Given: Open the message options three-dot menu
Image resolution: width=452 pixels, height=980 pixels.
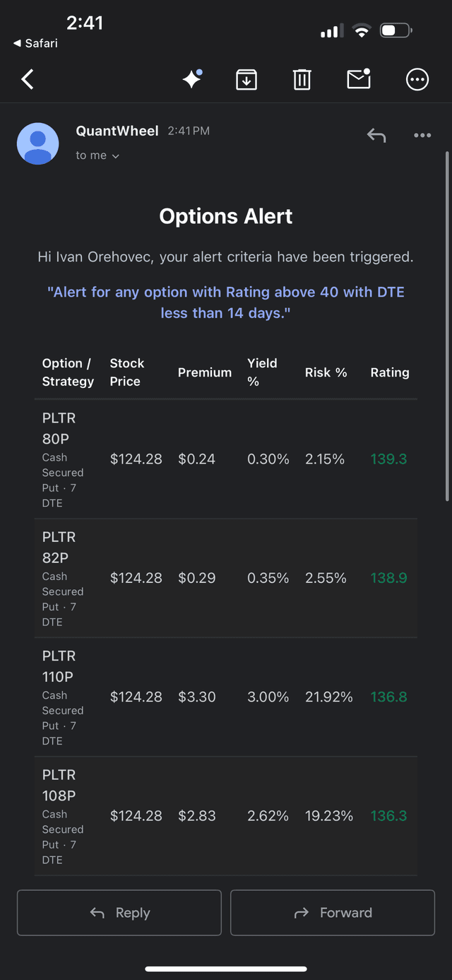Looking at the screenshot, I should tap(422, 135).
